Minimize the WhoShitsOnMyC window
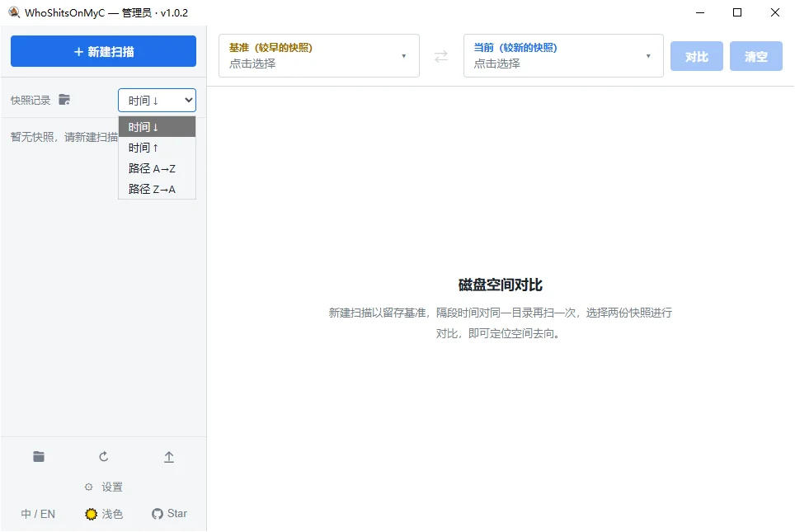The height and width of the screenshot is (532, 795). (x=700, y=12)
